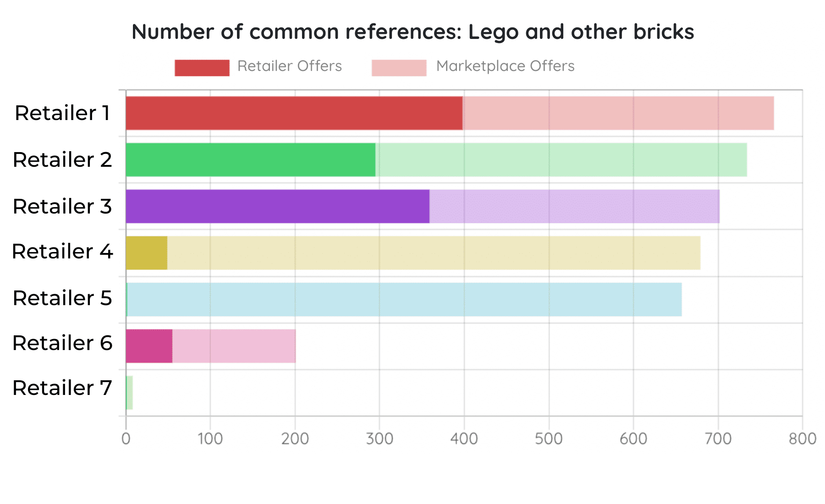Select Retailer 6 light pink marketplace bar
Viewport: 825px width, 504px height.
(x=234, y=346)
